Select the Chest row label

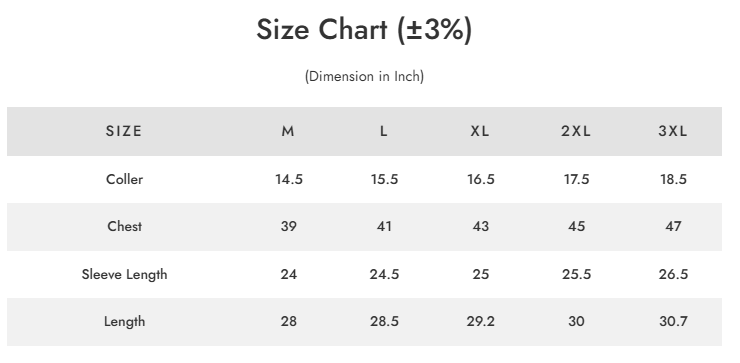pyautogui.click(x=125, y=227)
